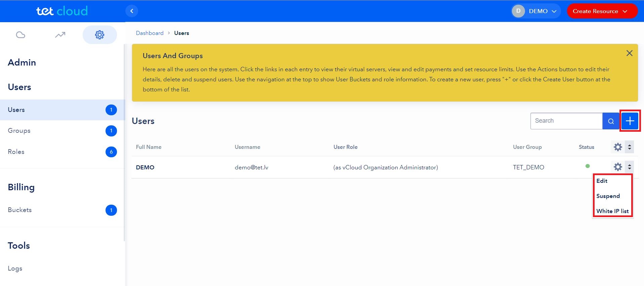Viewport: 644px width, 286px height.
Task: Open the statistics trend sidebar tab
Action: tap(60, 35)
